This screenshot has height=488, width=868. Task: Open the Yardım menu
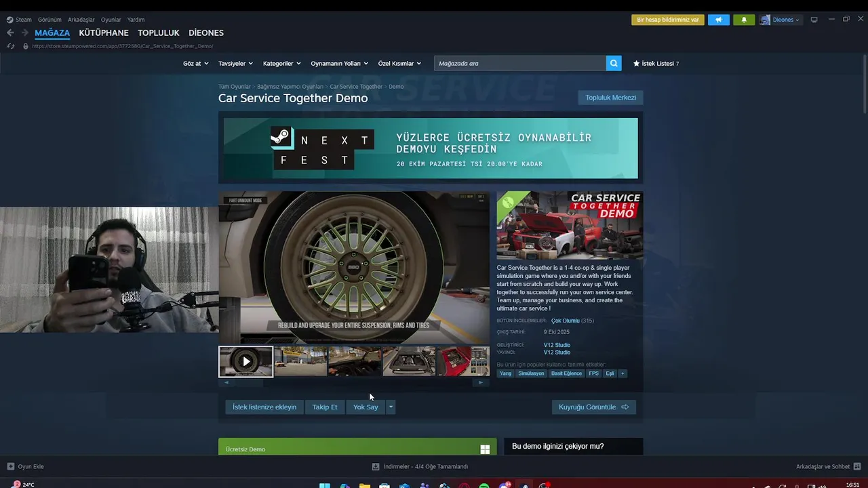pos(136,20)
